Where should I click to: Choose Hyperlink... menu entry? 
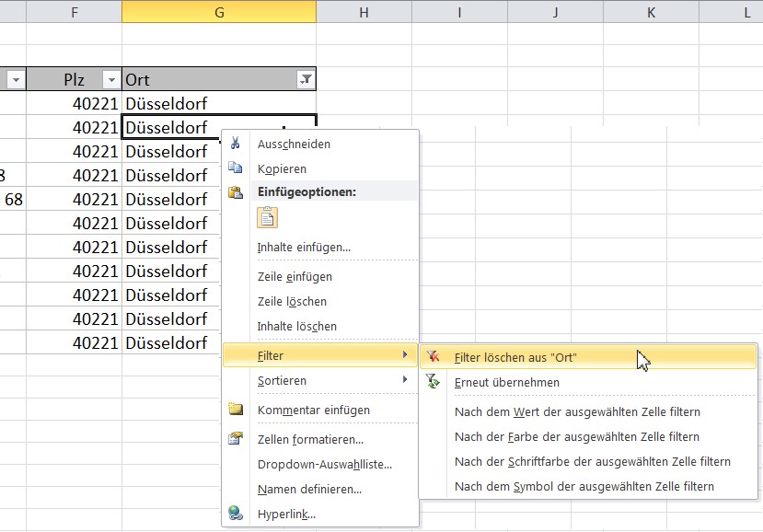[320, 514]
